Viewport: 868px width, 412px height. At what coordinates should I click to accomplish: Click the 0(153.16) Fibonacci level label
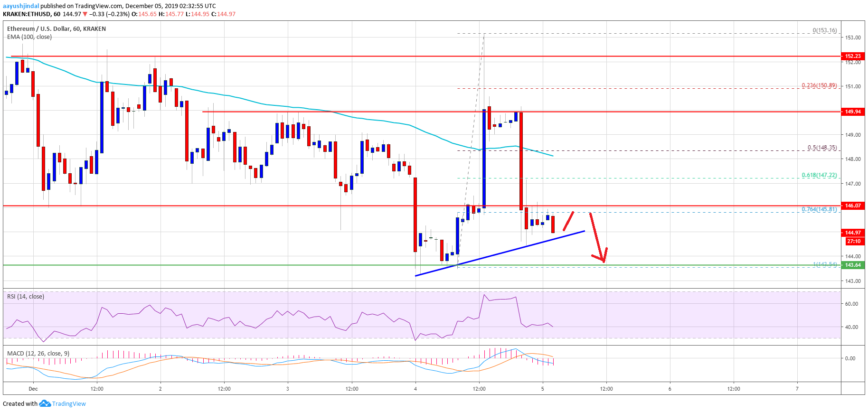click(825, 30)
